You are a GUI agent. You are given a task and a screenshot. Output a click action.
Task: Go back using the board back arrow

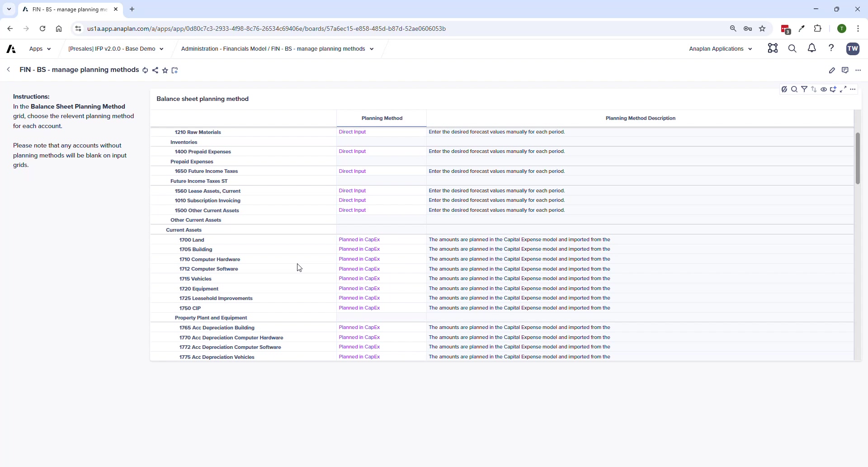(9, 69)
